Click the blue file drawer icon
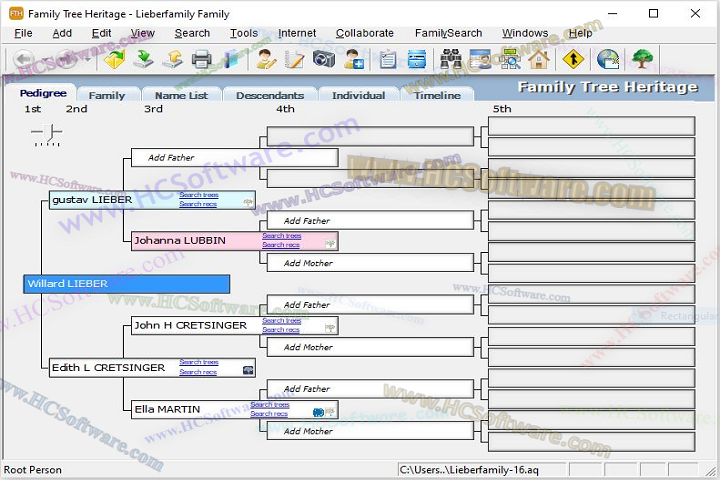Screen dimensions: 720x480 [416, 59]
